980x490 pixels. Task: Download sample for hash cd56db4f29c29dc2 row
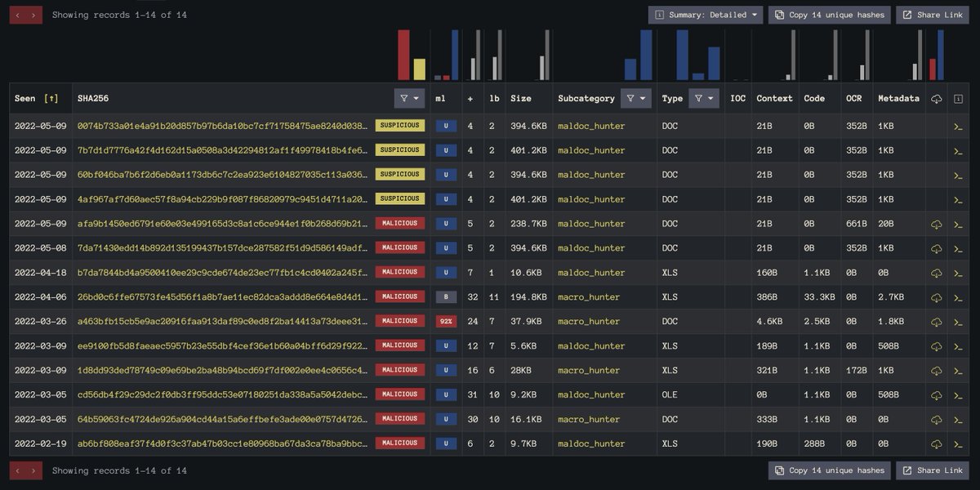pos(936,395)
